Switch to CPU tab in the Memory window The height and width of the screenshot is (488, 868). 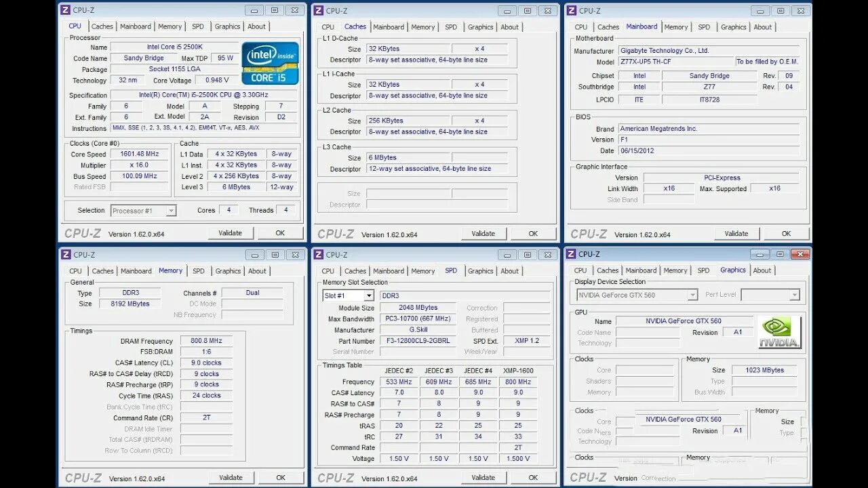coord(75,271)
